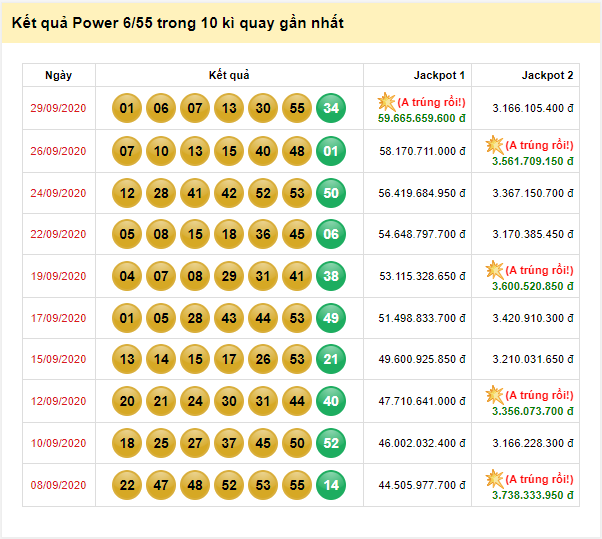Click the winner starburst icon in the 19/09/2020 row
This screenshot has width=602, height=539.
coord(494,270)
